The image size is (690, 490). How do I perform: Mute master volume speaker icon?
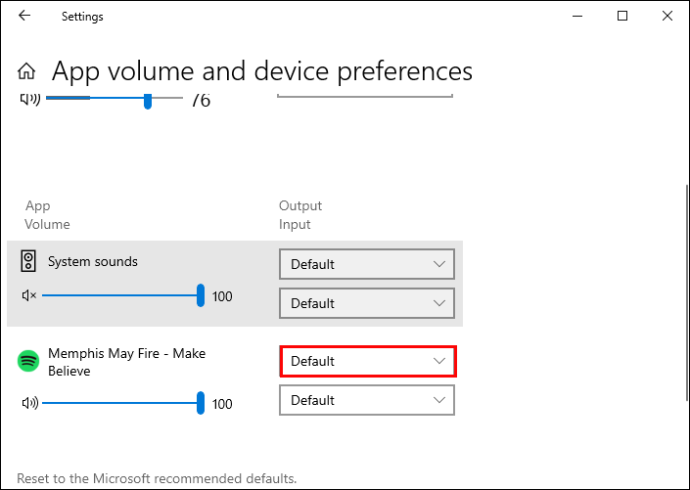(x=30, y=99)
